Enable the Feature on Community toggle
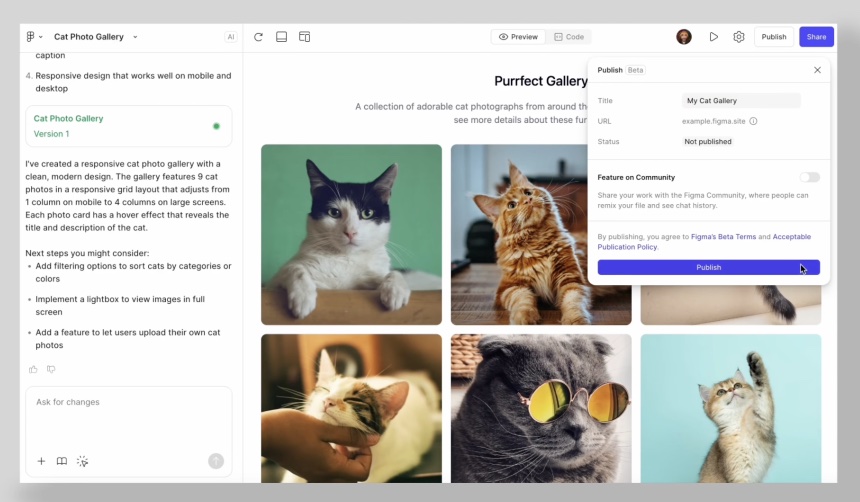Image resolution: width=860 pixels, height=502 pixels. (810, 177)
